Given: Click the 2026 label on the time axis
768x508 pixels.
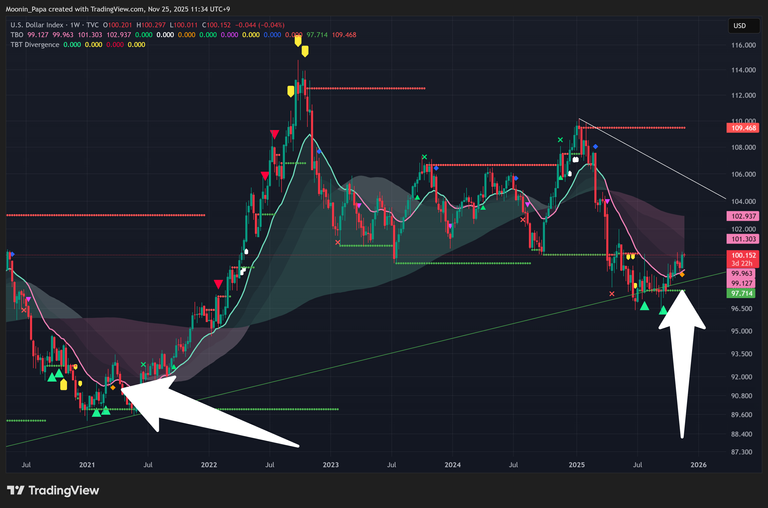Looking at the screenshot, I should click(x=698, y=465).
